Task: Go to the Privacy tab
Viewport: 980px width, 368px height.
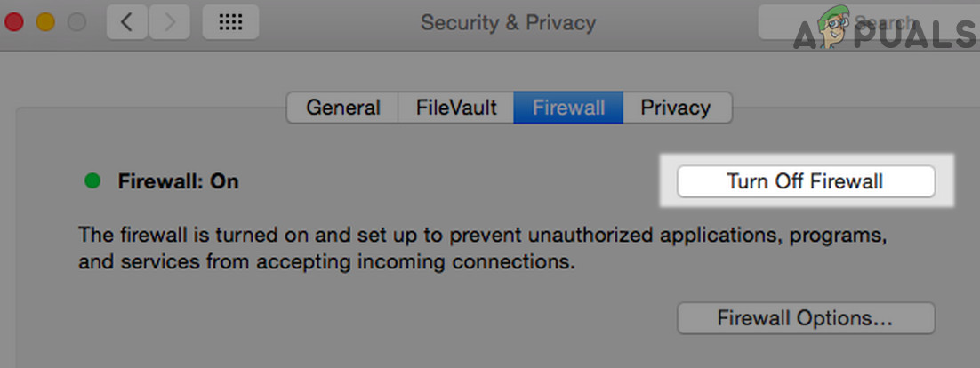Action: (676, 108)
